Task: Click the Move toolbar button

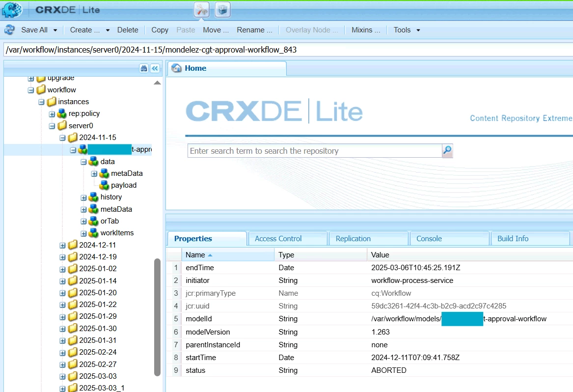Action: (216, 30)
